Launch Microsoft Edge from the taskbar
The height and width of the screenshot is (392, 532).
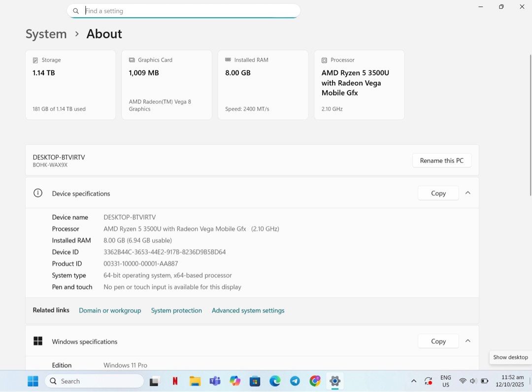[275, 381]
